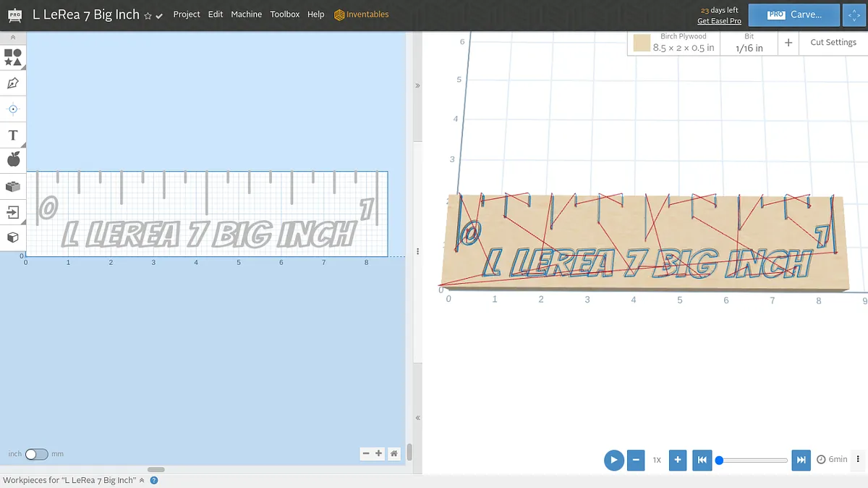Select the Pen drawing tool

13,83
